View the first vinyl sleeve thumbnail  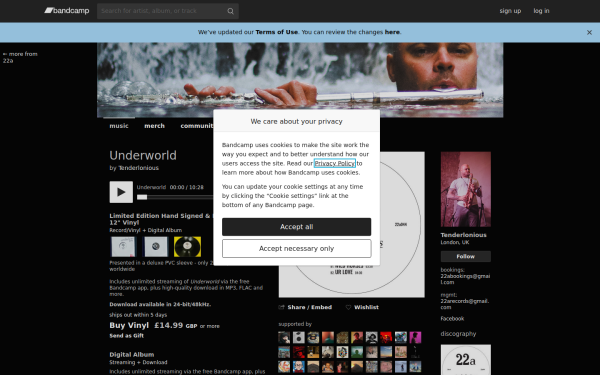[x=123, y=246]
